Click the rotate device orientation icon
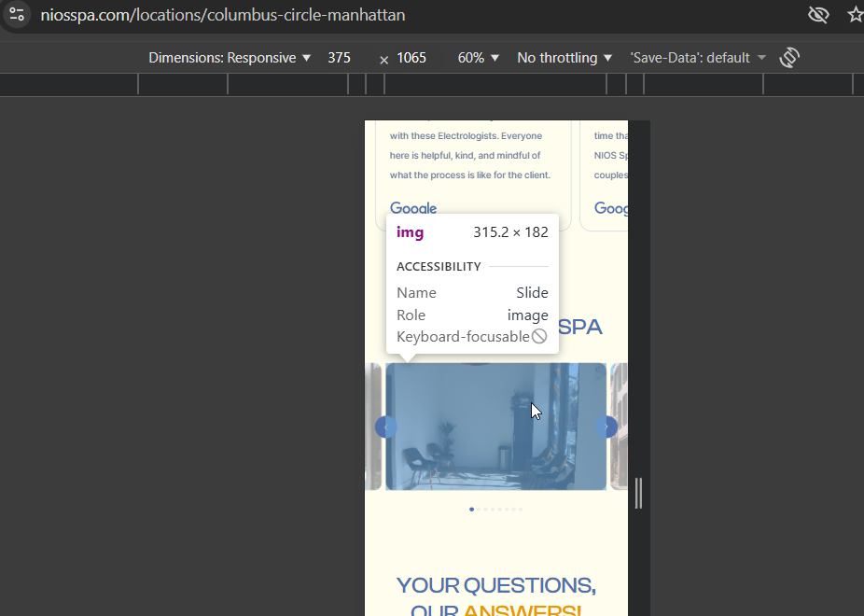The image size is (864, 616). [x=789, y=58]
